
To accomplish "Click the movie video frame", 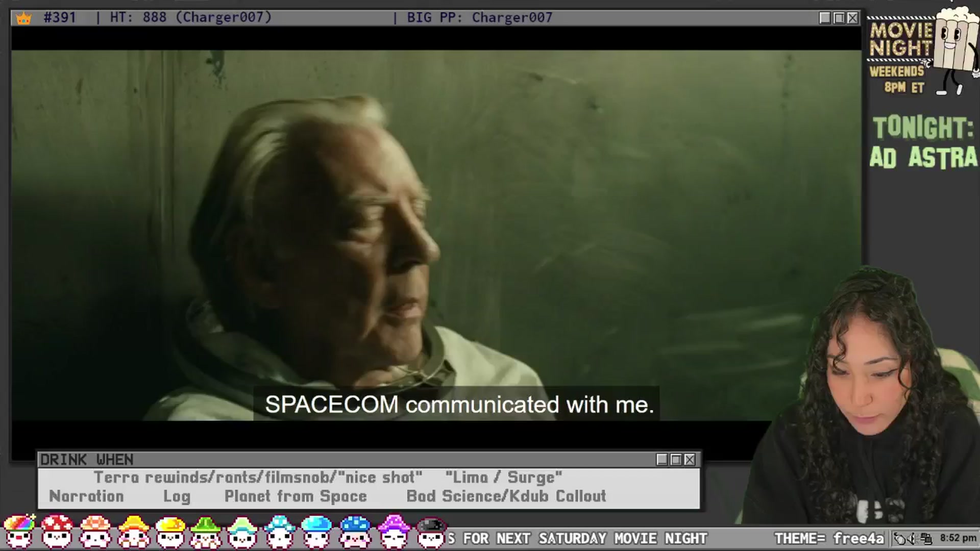I will (436, 235).
